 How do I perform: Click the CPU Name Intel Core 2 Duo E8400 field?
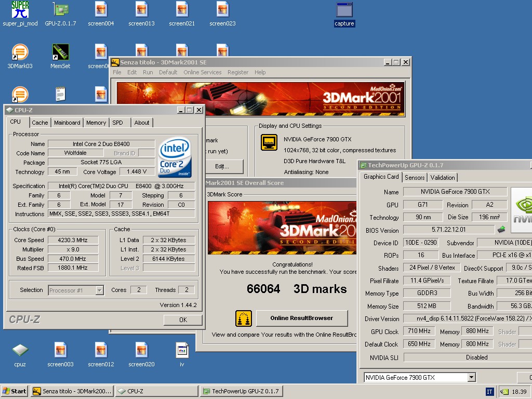tap(101, 144)
